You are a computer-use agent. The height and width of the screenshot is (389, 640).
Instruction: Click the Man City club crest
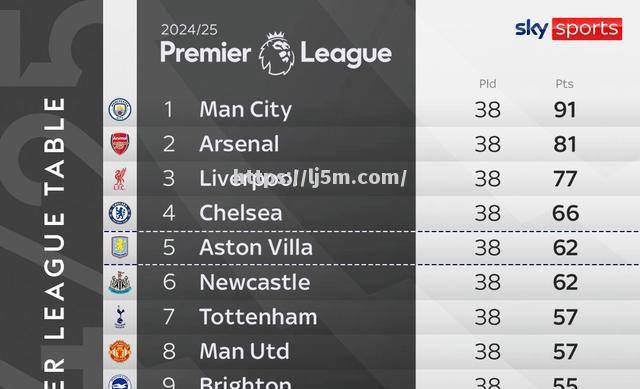pos(120,109)
